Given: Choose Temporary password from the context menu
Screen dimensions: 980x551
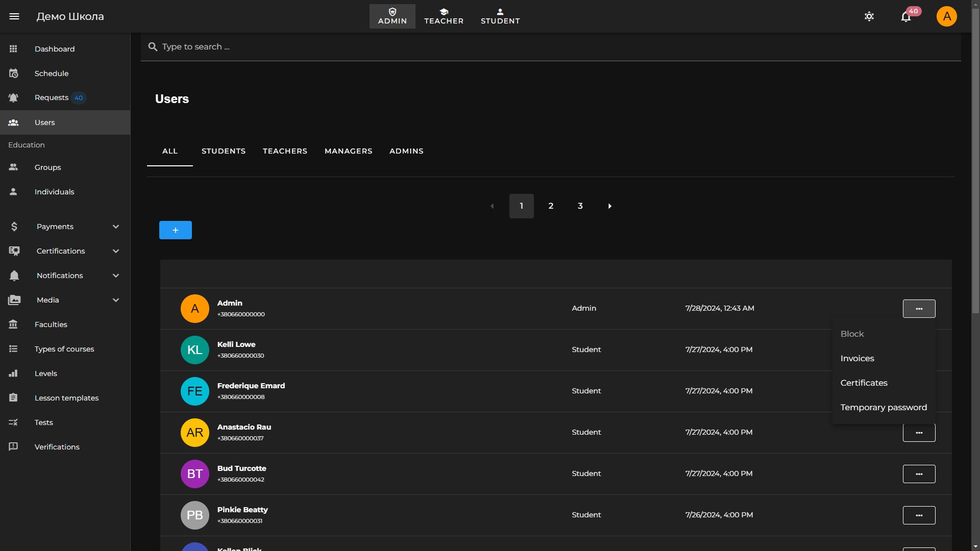Looking at the screenshot, I should click(884, 408).
